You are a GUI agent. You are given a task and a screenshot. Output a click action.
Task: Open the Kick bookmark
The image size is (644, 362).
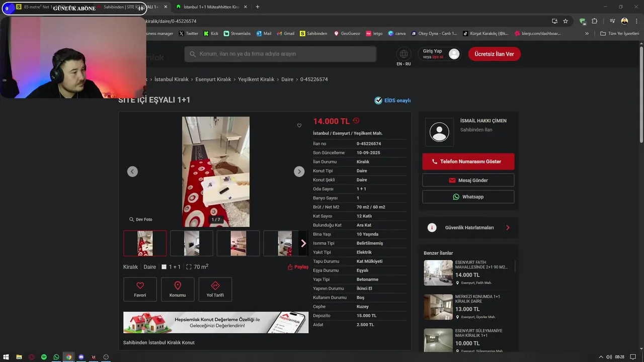[211, 33]
